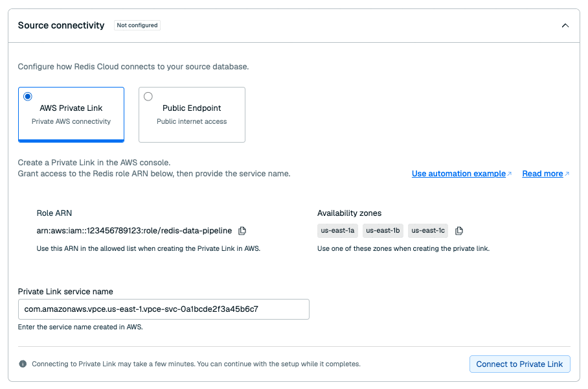The height and width of the screenshot is (389, 588).
Task: Click the info icon beside Private Link notice
Action: click(x=23, y=364)
